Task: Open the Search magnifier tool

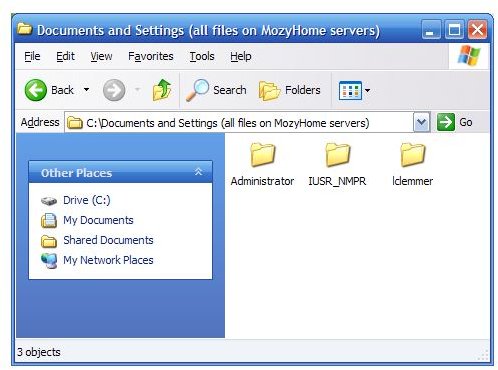Action: pyautogui.click(x=216, y=90)
